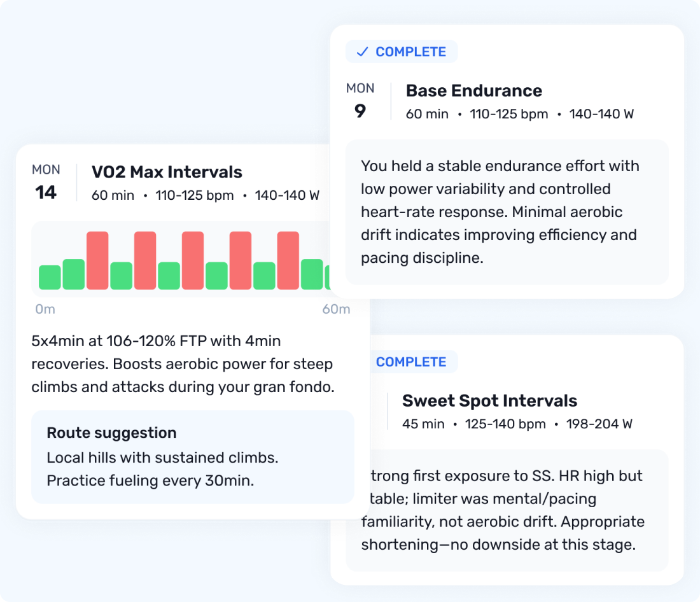Click the 0m chart axis label
The height and width of the screenshot is (602, 700).
(x=45, y=310)
